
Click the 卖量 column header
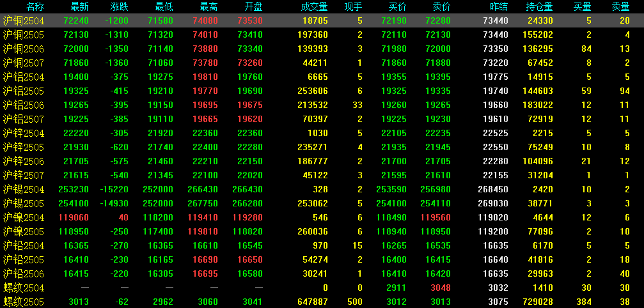(620, 6)
